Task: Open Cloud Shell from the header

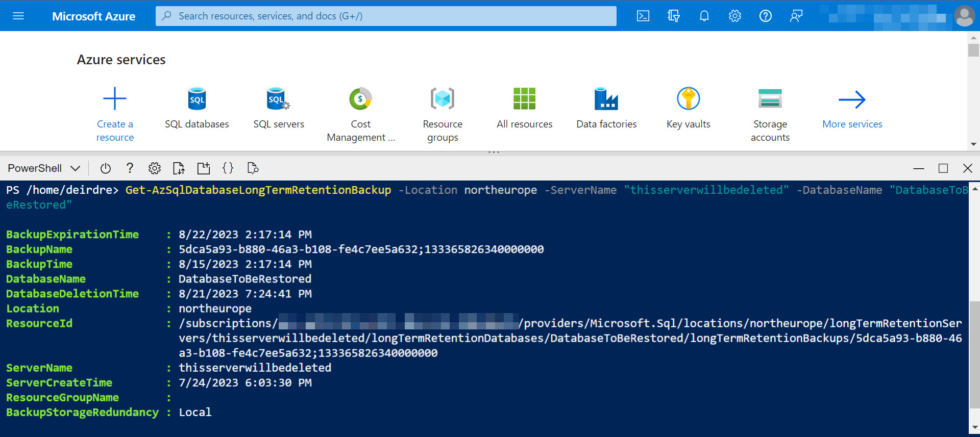Action: point(643,16)
